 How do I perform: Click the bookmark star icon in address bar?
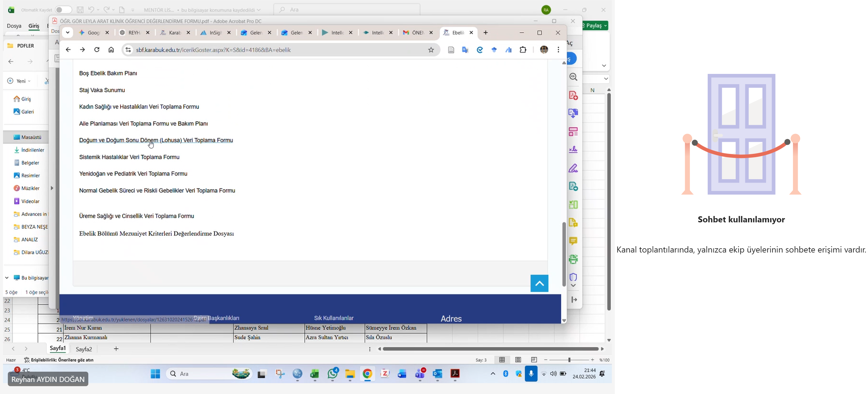click(431, 50)
